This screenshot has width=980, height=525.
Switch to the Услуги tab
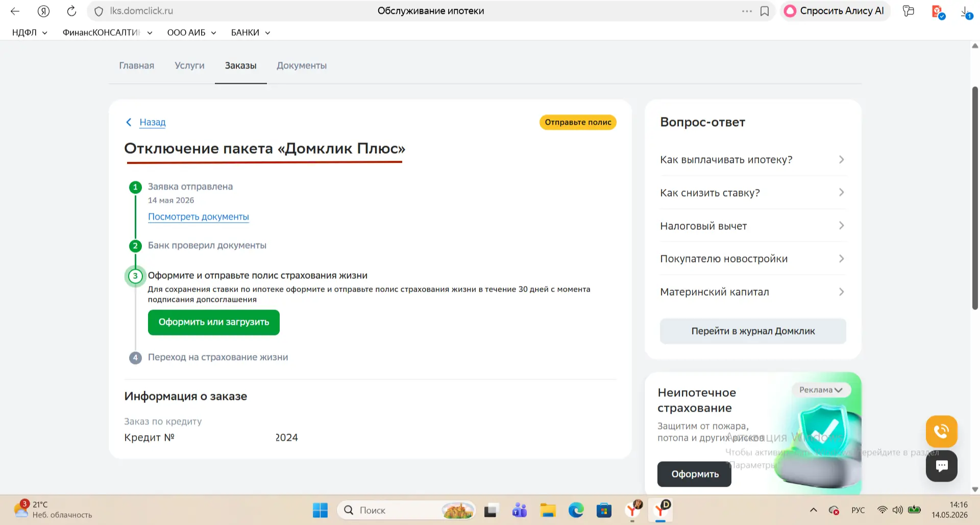click(189, 65)
